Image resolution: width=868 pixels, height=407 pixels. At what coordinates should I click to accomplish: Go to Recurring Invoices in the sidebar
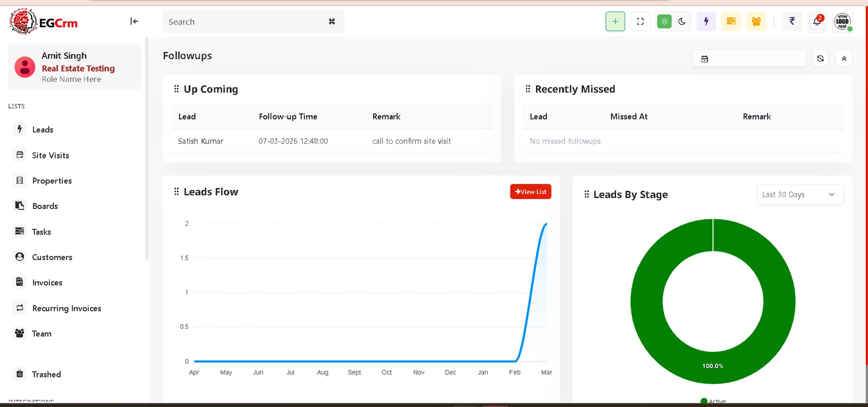click(x=66, y=308)
